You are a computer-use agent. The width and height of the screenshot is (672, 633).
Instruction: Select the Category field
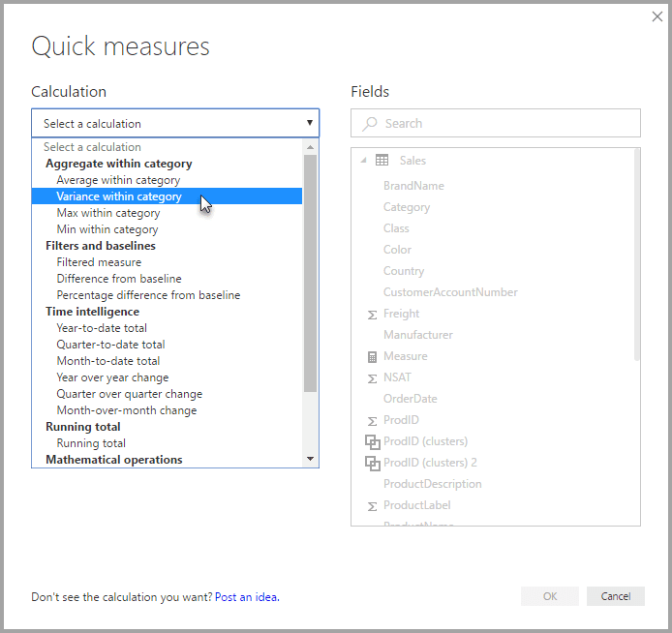coord(407,207)
